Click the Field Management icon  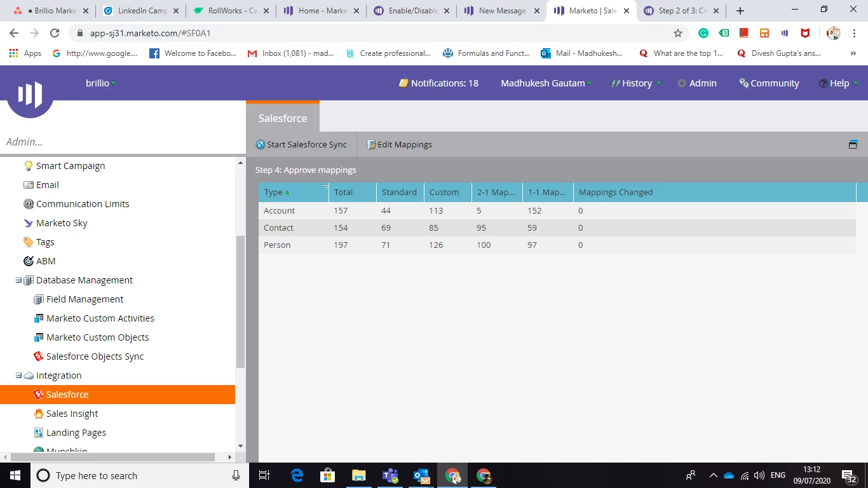[x=39, y=299]
